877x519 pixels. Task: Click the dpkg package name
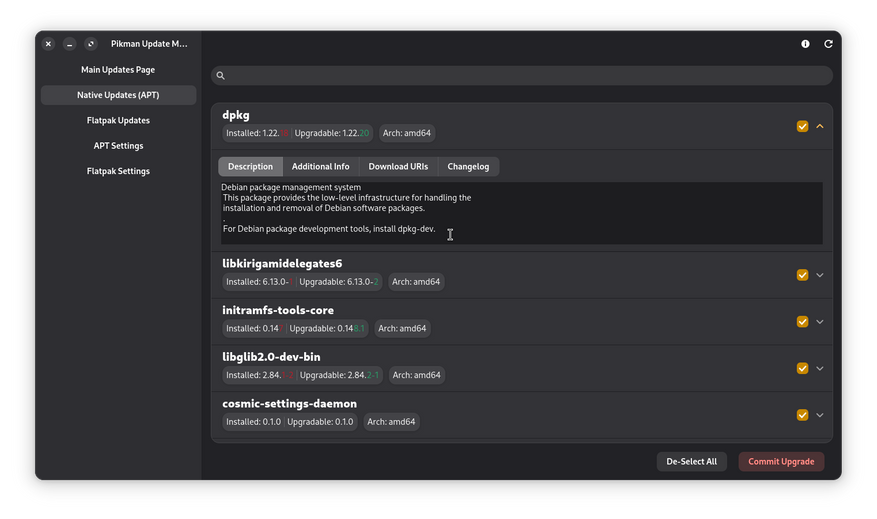236,115
